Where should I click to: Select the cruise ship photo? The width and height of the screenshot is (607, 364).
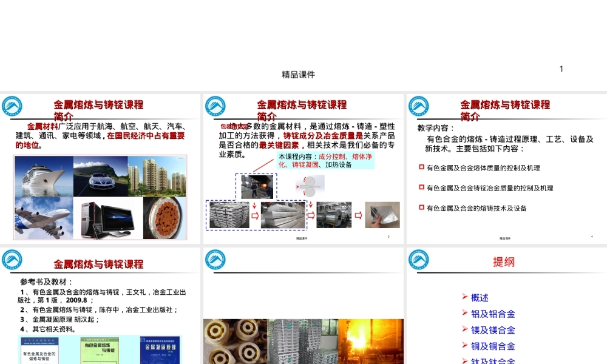44,176
